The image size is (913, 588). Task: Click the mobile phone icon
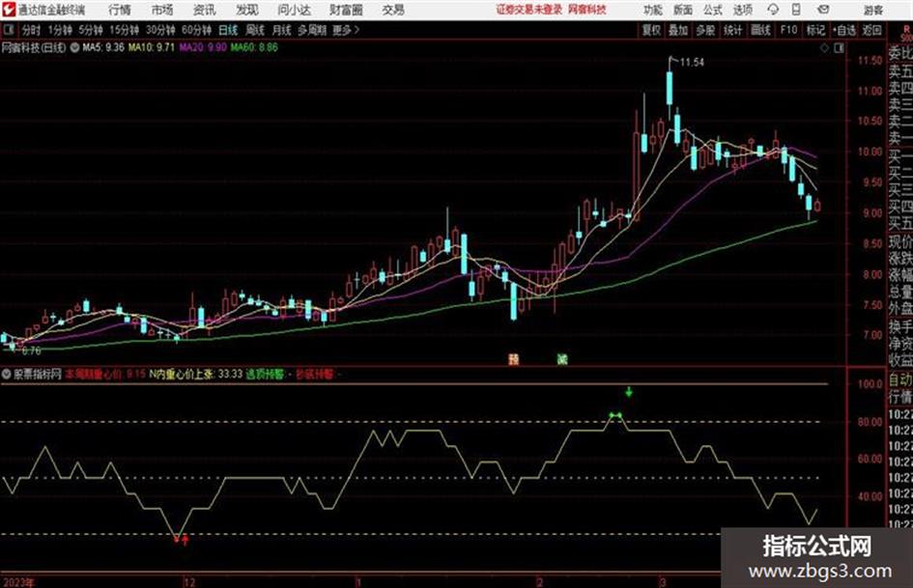pyautogui.click(x=796, y=10)
